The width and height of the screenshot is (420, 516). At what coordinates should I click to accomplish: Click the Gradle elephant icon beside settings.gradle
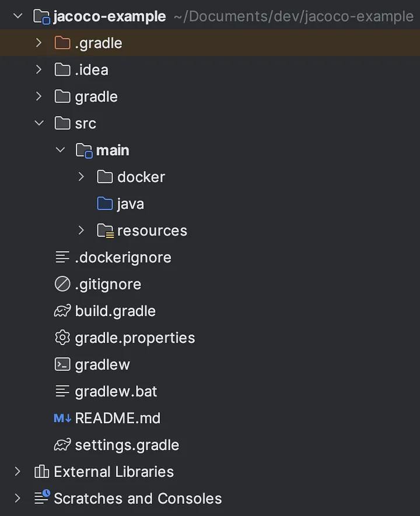pyautogui.click(x=62, y=445)
